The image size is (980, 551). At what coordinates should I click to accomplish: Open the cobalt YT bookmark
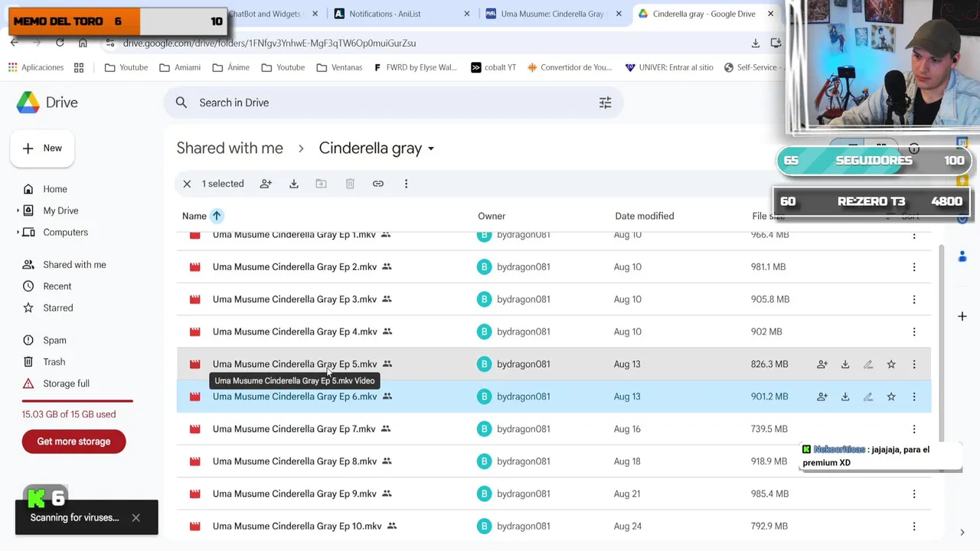(493, 67)
